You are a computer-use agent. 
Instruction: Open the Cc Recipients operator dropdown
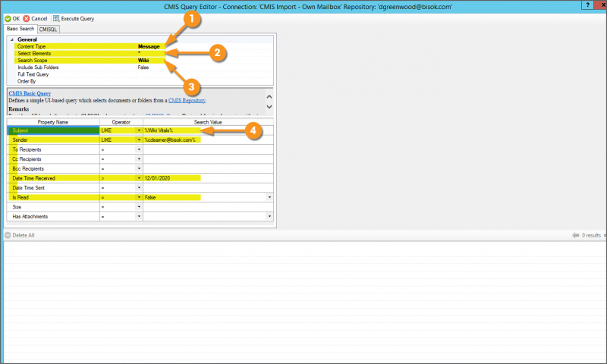coord(139,159)
